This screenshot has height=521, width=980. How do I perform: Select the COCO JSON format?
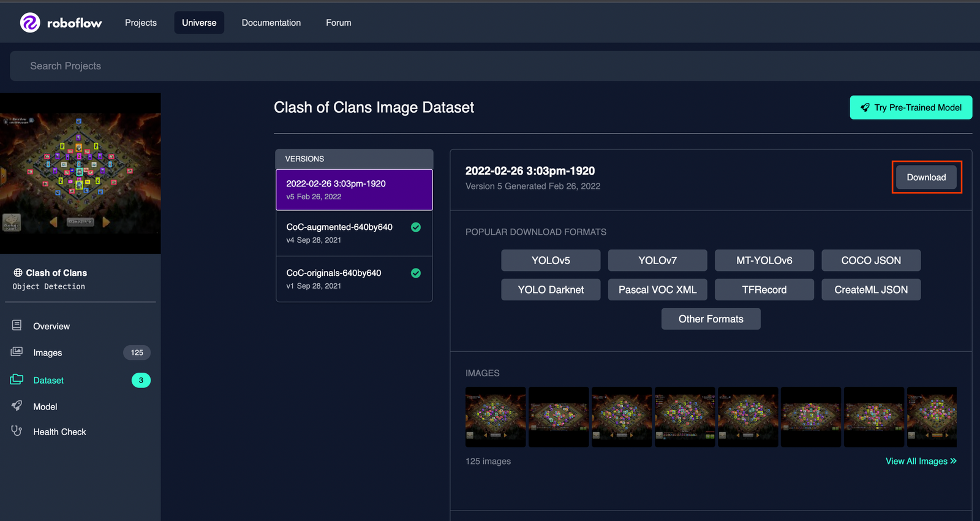(870, 260)
